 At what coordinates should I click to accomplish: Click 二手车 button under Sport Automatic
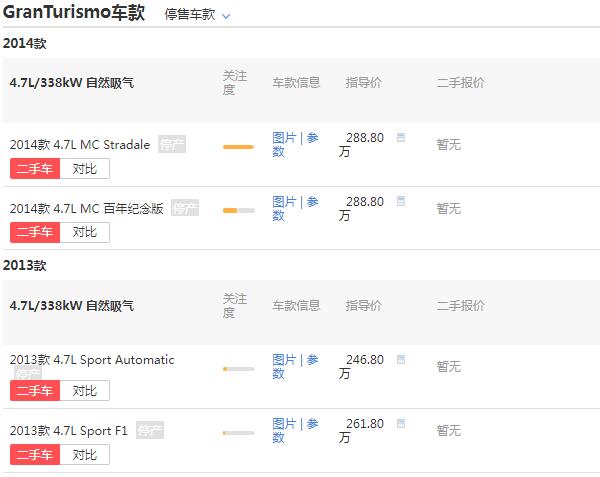(x=35, y=391)
